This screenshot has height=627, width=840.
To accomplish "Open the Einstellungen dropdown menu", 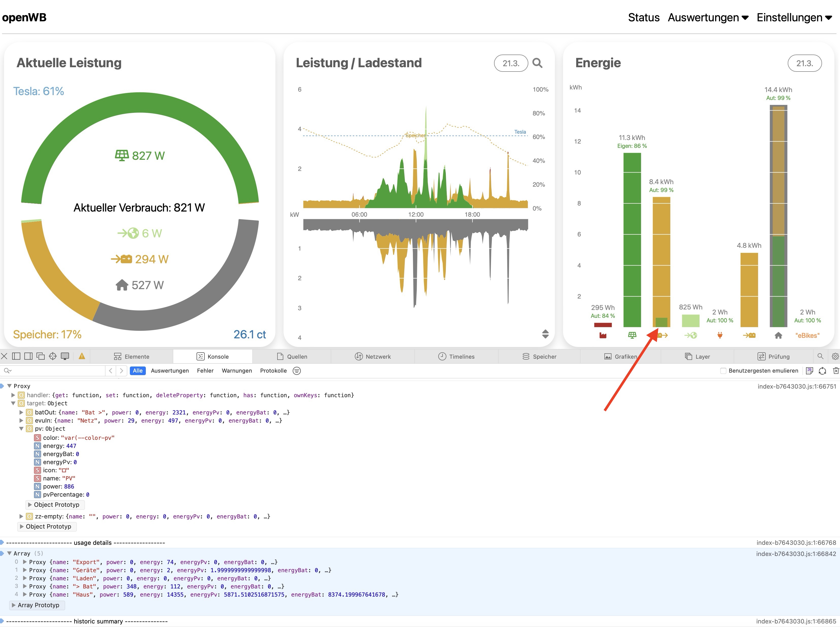I will [794, 18].
